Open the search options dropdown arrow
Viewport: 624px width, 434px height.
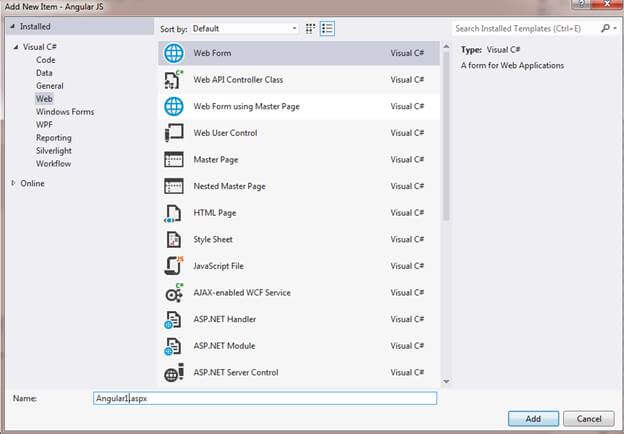coord(615,28)
